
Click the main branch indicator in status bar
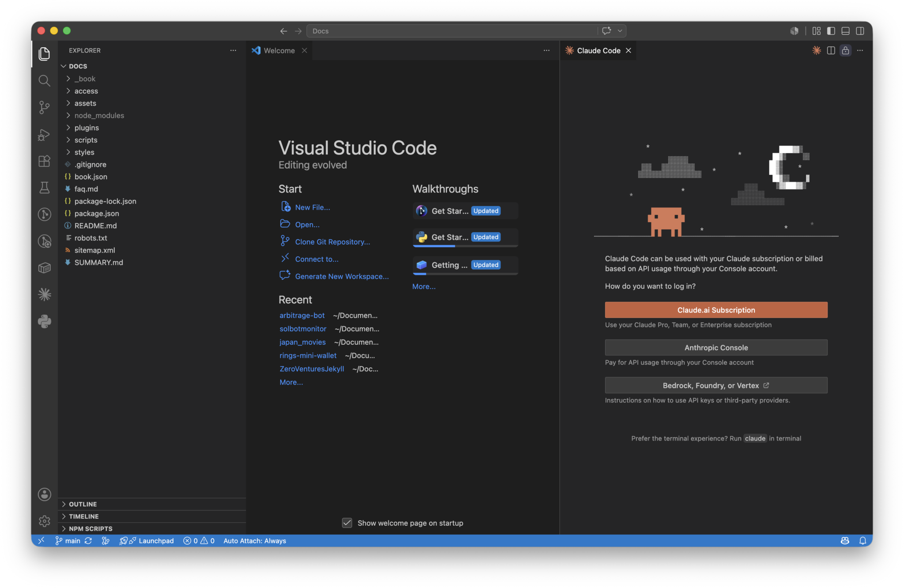[68, 541]
